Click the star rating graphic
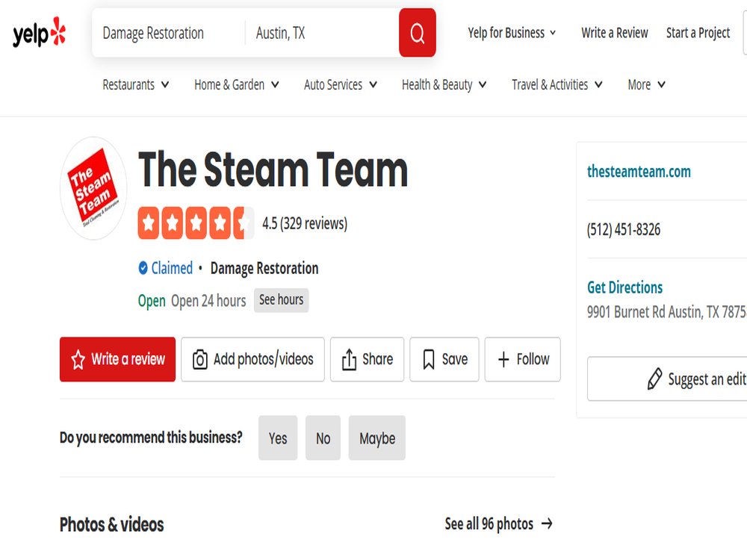This screenshot has height=560, width=747. [x=196, y=223]
